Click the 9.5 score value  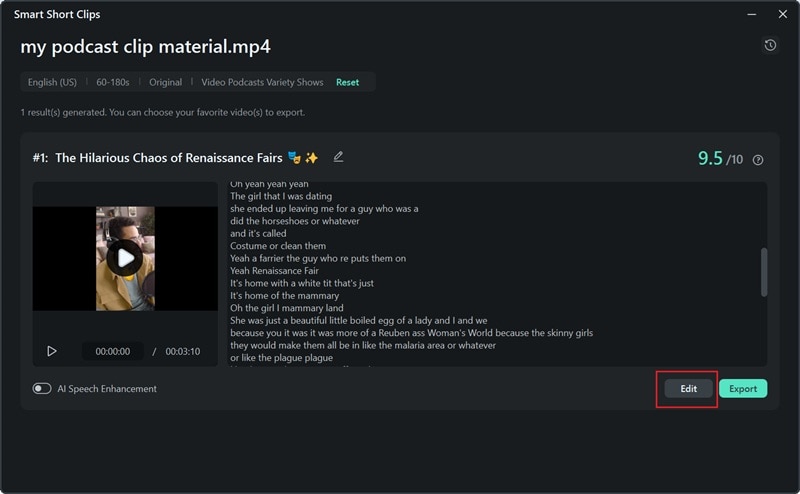710,158
